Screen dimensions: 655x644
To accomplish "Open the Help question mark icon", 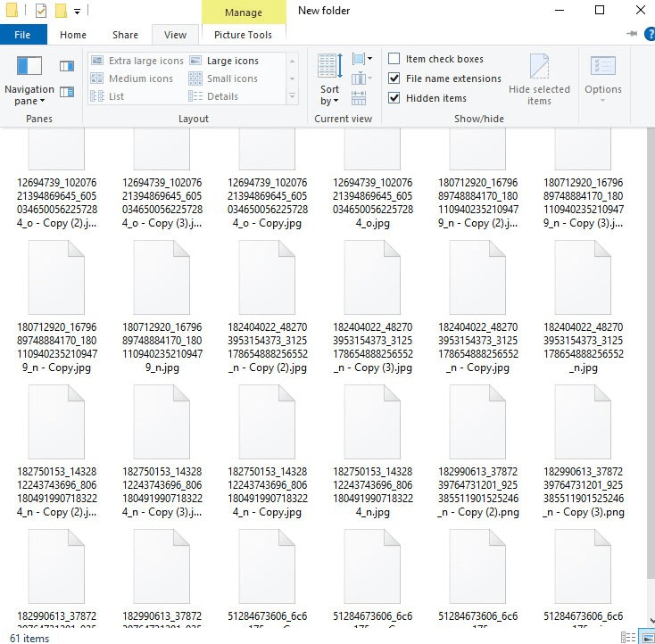I will [x=650, y=34].
